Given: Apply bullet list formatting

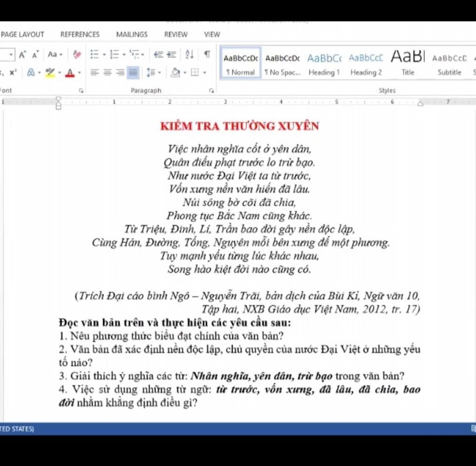Looking at the screenshot, I should (94, 55).
